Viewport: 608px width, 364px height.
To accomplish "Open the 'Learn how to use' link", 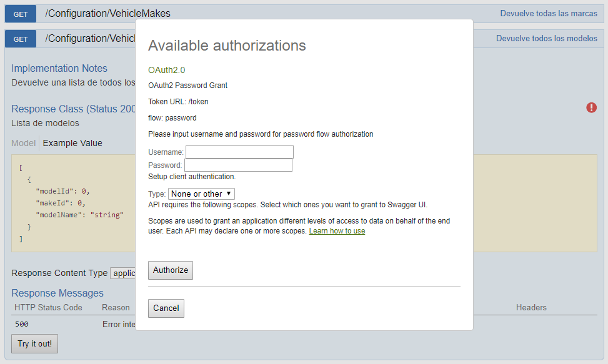I will pos(337,231).
